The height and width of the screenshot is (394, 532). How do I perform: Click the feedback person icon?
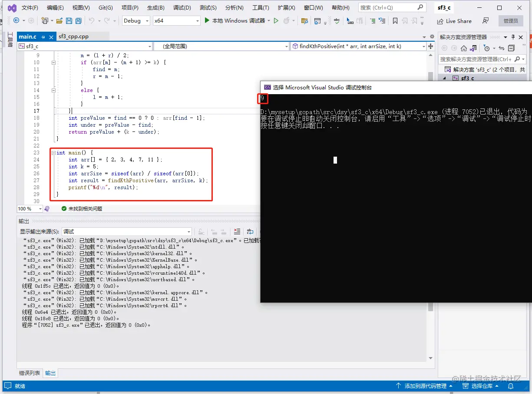(x=486, y=20)
